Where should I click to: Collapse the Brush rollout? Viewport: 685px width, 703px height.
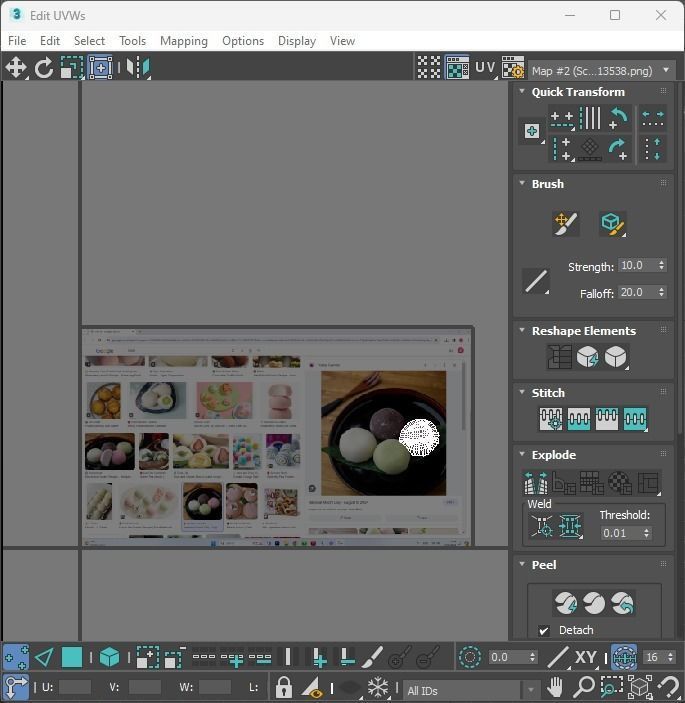(x=522, y=183)
